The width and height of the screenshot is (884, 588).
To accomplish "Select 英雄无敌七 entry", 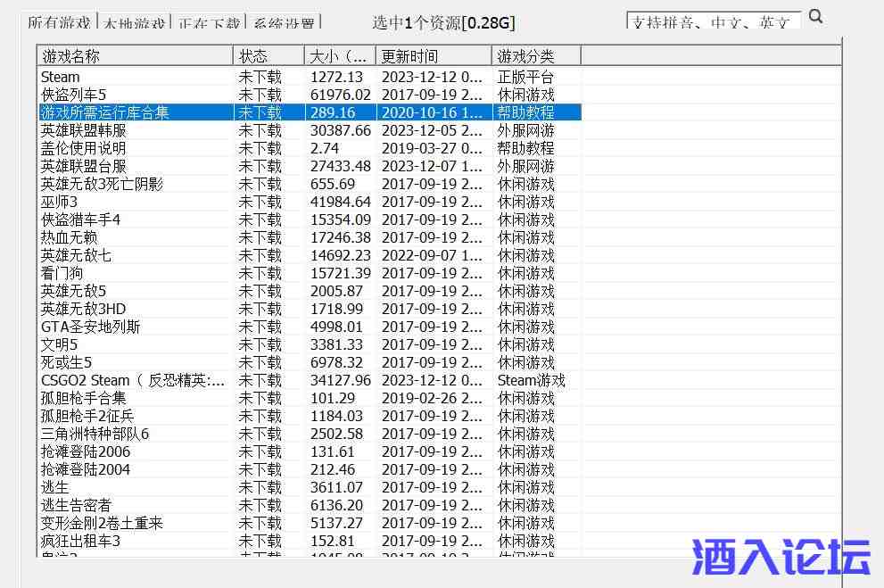I will point(309,255).
